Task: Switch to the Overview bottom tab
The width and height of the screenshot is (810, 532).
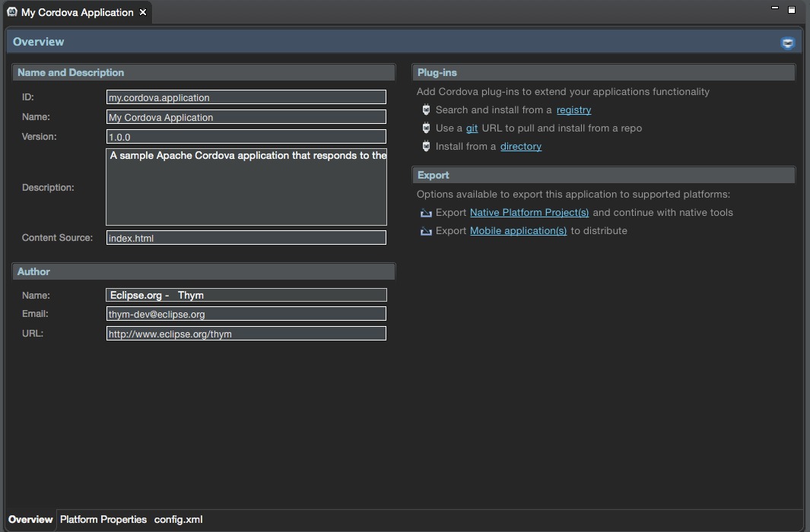Action: [x=30, y=519]
